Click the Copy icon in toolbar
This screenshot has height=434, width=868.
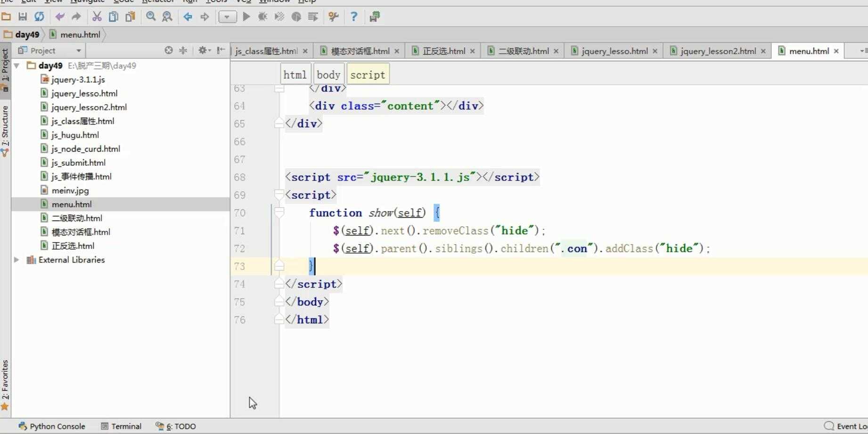point(114,17)
